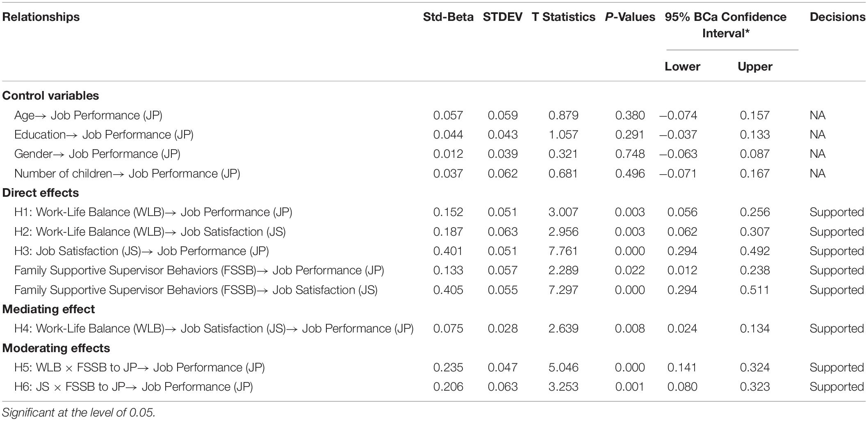Click the 'Significant at the level of 0.05.' footnote

[x=79, y=412]
